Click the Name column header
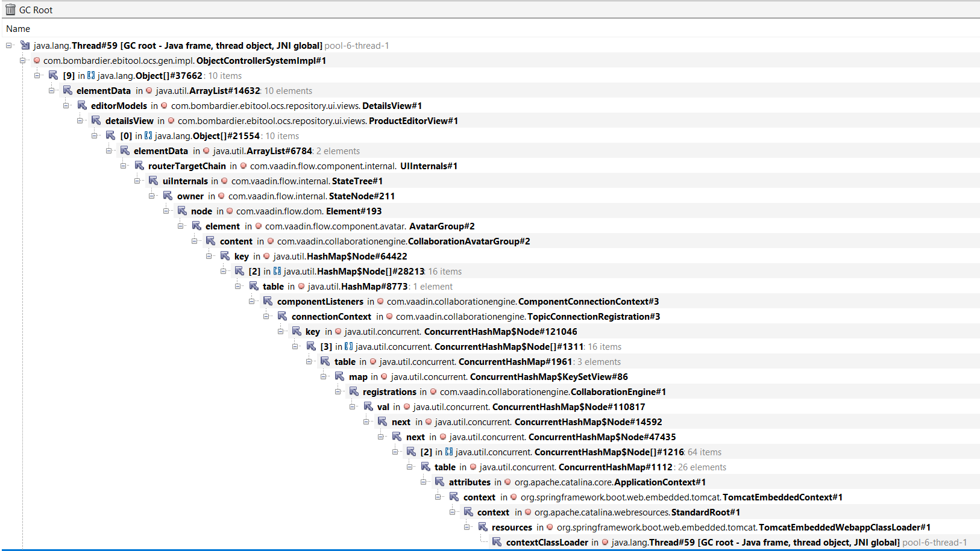The width and height of the screenshot is (980, 551). (18, 28)
